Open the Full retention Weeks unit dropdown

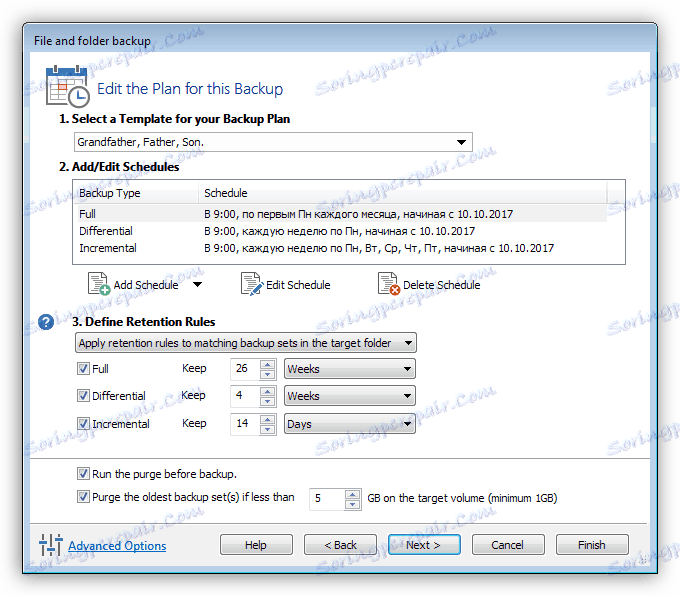pos(350,369)
